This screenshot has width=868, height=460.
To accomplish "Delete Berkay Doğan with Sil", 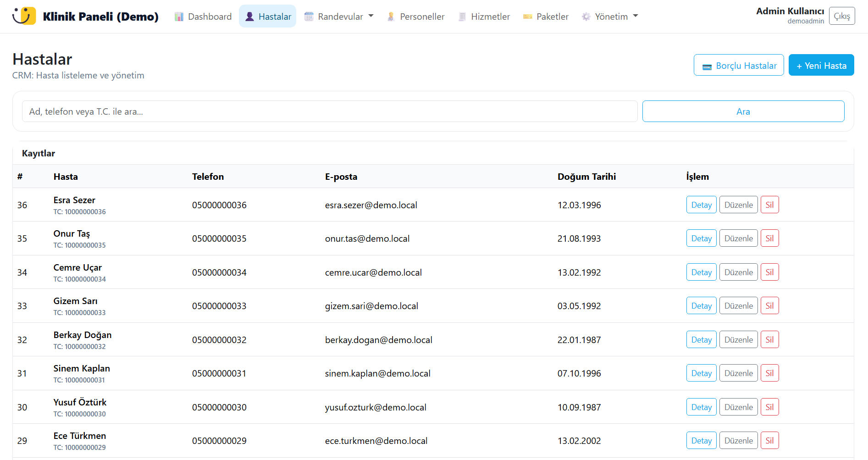I will [769, 340].
